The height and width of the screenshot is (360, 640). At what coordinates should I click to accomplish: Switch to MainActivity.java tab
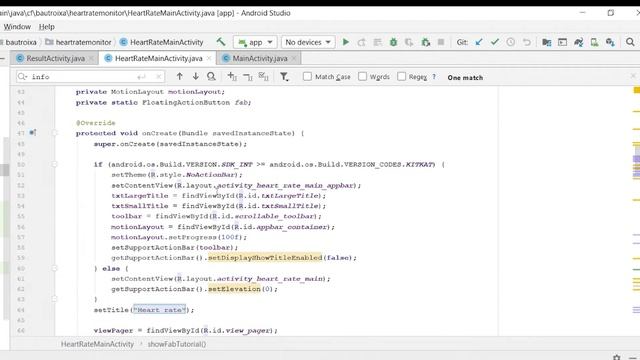260,58
